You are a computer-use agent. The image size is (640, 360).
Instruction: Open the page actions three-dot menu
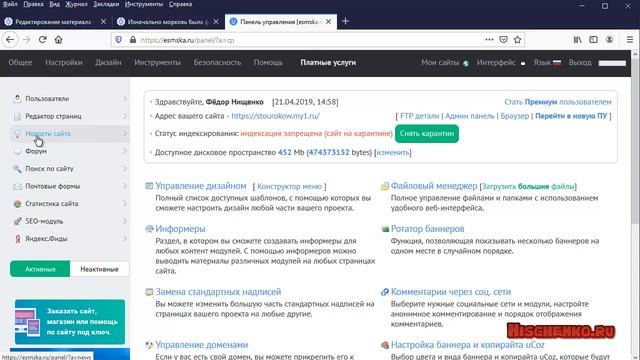point(489,40)
